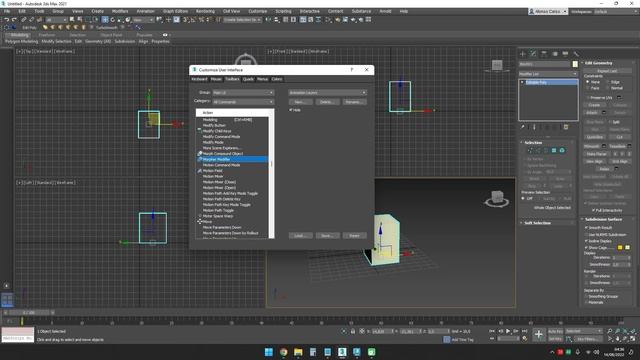Select Element sub-object icon in Selection rollout

(x=562, y=151)
